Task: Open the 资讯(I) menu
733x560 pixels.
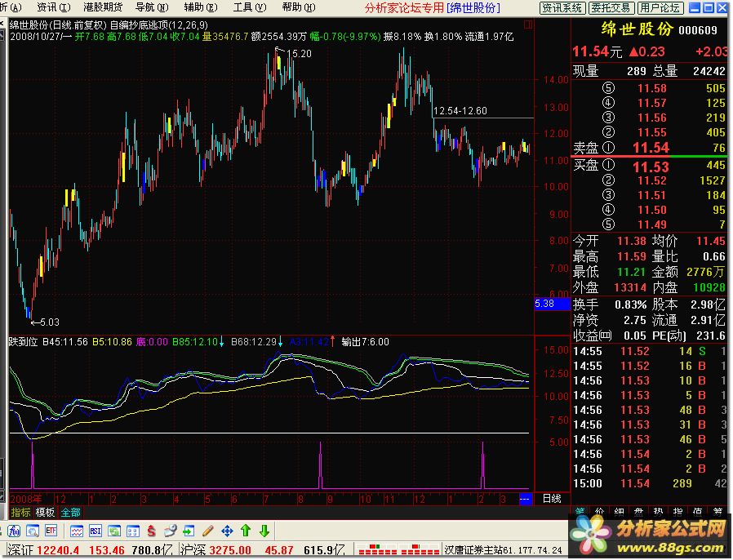Action: 54,7
